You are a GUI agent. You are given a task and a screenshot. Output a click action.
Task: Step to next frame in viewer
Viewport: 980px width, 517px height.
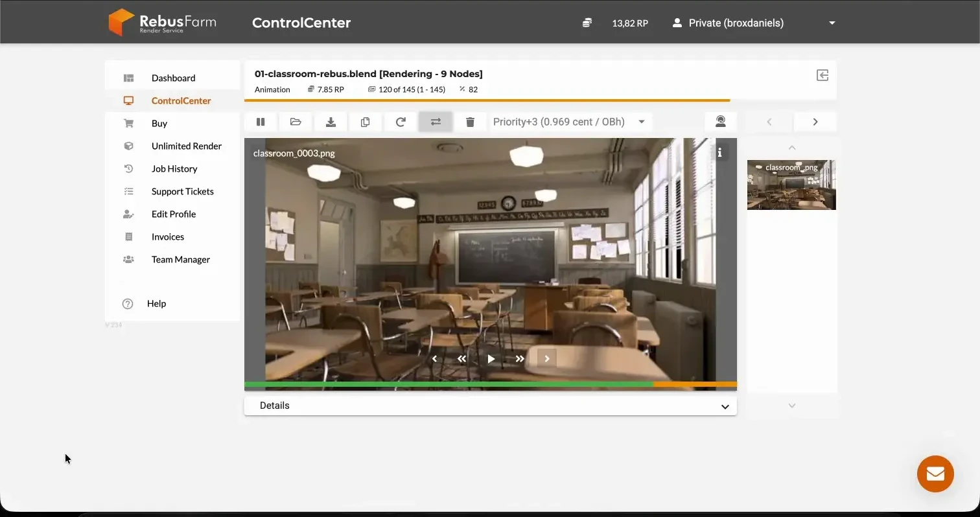click(547, 359)
